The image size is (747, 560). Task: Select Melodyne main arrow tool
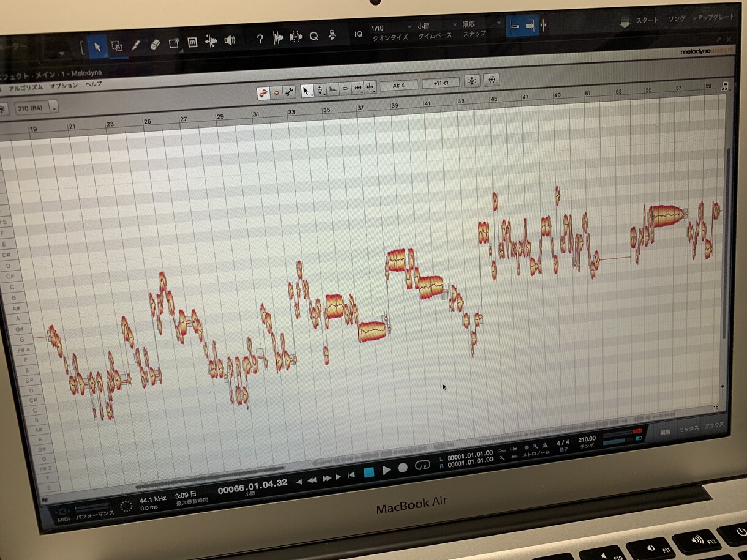coord(307,91)
